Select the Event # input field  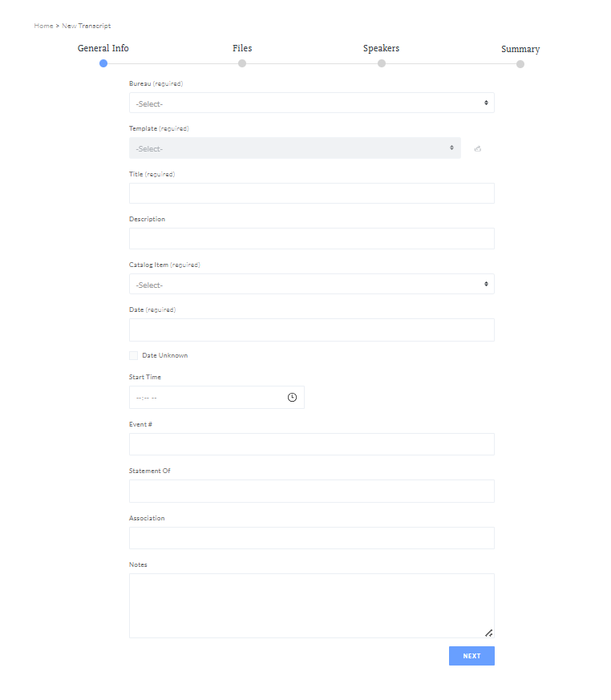312,444
